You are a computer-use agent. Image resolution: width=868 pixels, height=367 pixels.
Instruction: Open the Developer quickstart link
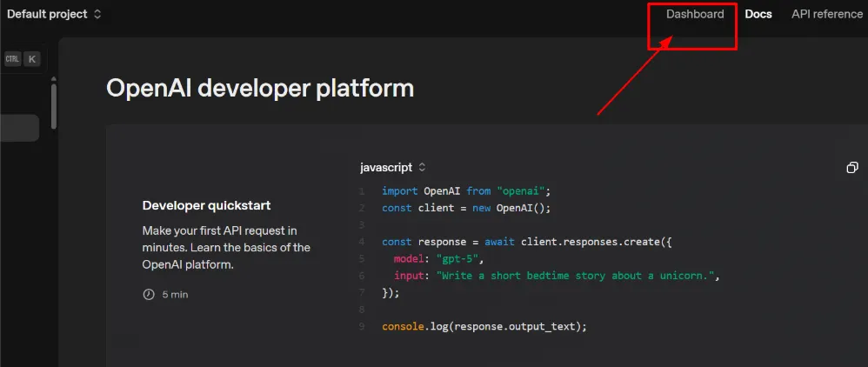coord(206,205)
